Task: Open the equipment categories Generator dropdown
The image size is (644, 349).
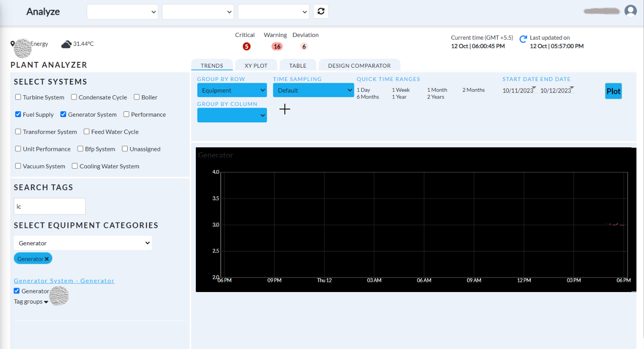Action: (83, 243)
